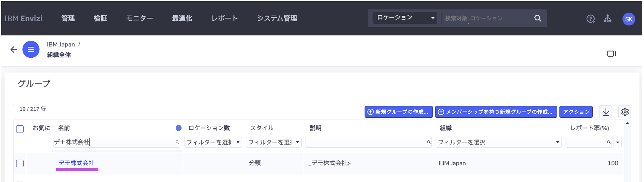Open the デモ株式会社 group link
Image resolution: width=644 pixels, height=182 pixels.
tap(77, 163)
